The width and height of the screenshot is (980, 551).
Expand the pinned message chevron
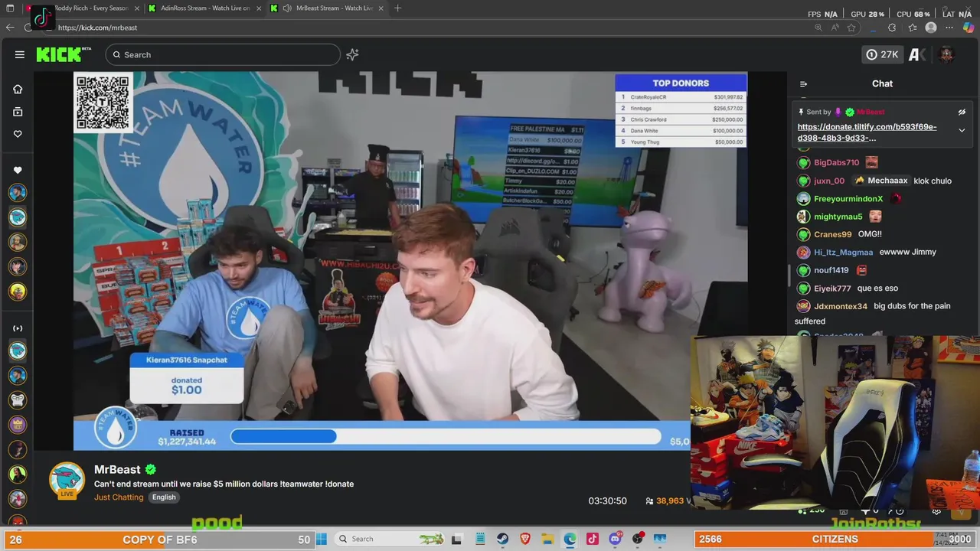click(x=962, y=130)
